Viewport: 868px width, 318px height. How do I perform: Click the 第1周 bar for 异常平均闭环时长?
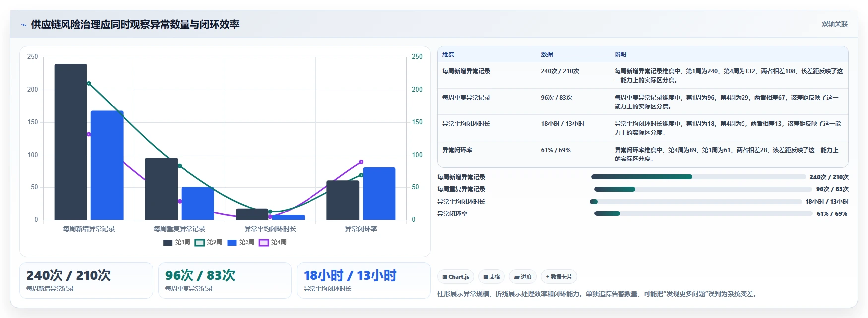click(x=252, y=214)
